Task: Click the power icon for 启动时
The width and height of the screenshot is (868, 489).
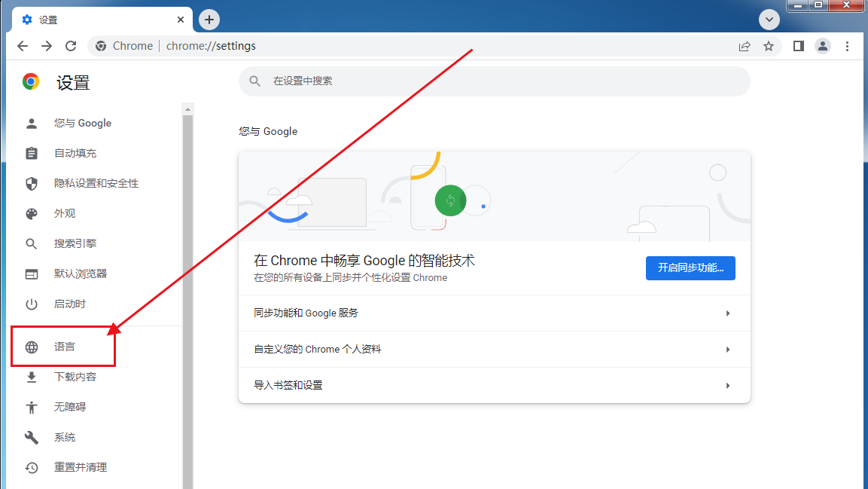Action: pyautogui.click(x=32, y=304)
